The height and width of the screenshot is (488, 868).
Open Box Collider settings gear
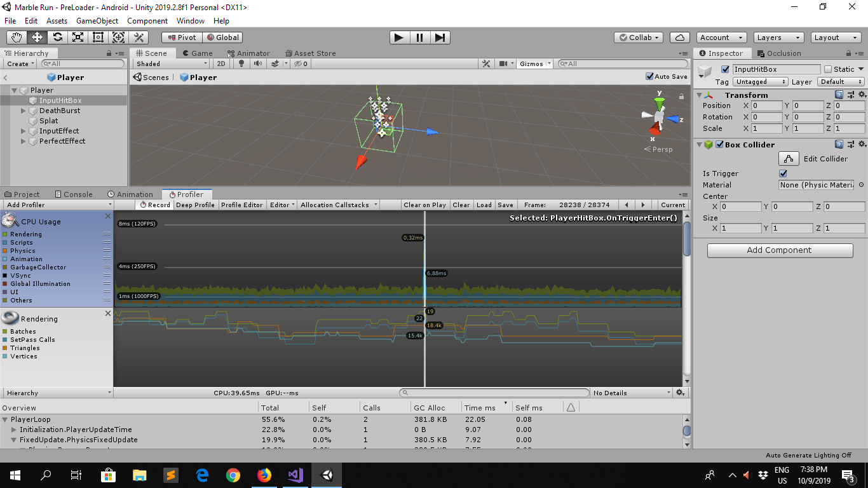point(862,144)
